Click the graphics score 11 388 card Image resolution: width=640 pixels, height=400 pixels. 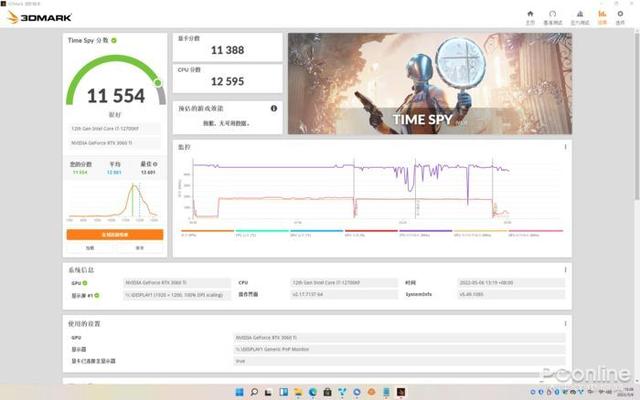pos(228,47)
